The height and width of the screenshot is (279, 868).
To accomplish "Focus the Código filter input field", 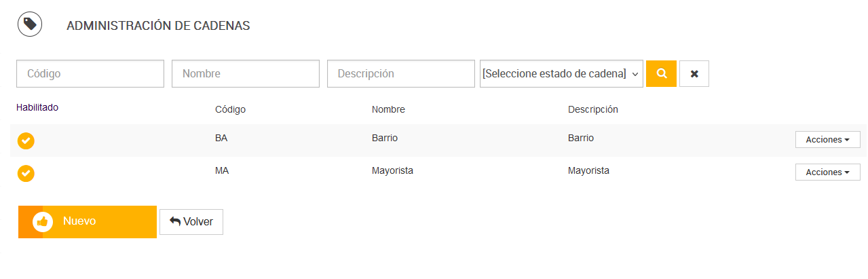I will click(90, 73).
